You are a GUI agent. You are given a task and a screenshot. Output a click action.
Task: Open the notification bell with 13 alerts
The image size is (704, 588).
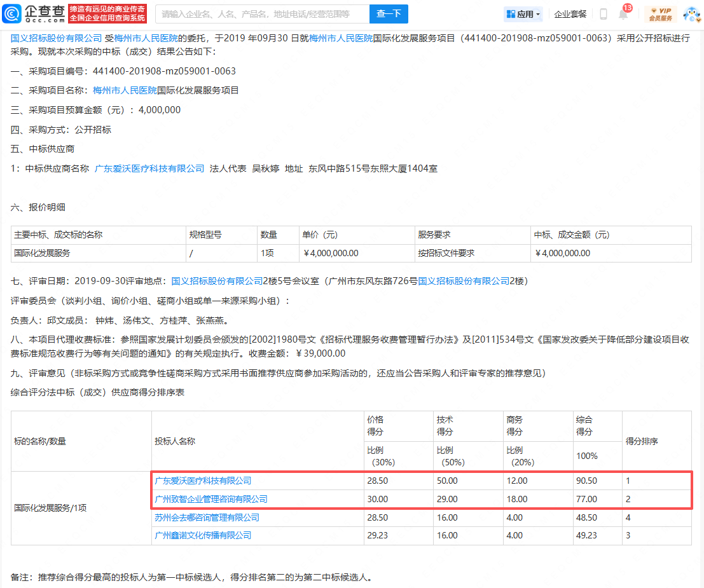coord(623,14)
